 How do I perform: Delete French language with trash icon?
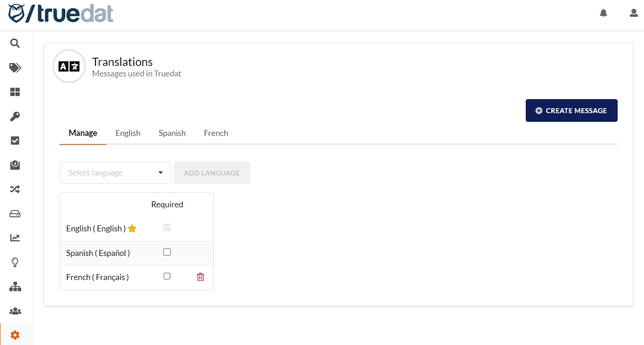200,277
